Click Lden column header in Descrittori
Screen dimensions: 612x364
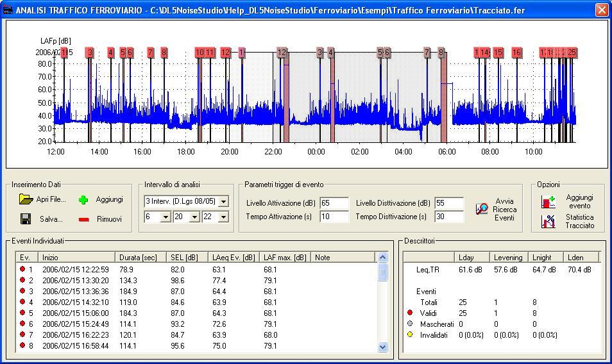point(582,257)
